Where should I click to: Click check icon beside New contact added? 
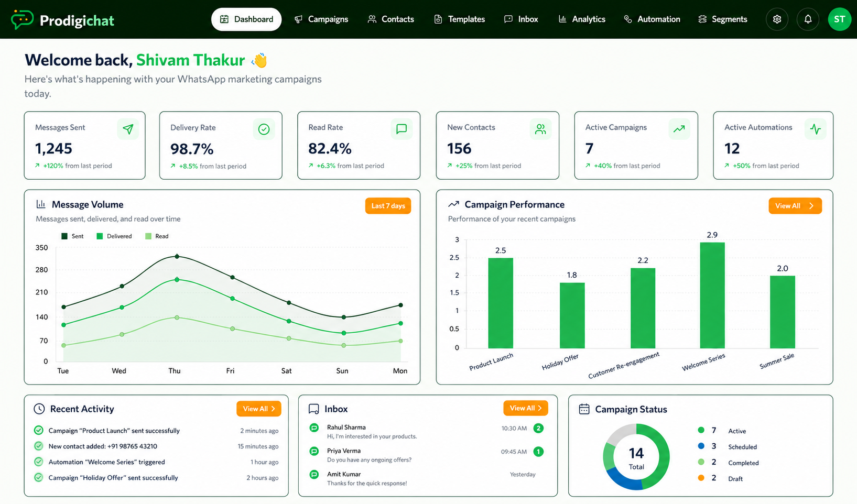tap(38, 446)
